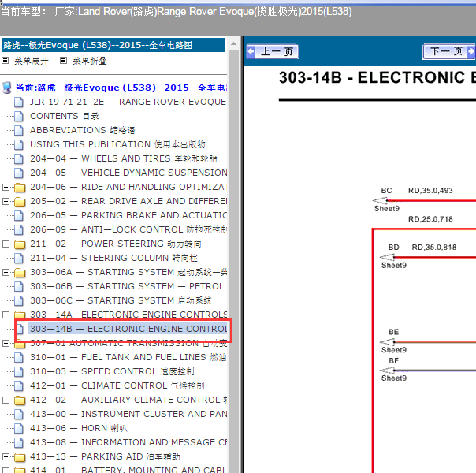This screenshot has width=476, height=473.
Task: Open 412-01 CLIMATE CONTROL 气候控制 page
Action: pyautogui.click(x=117, y=385)
